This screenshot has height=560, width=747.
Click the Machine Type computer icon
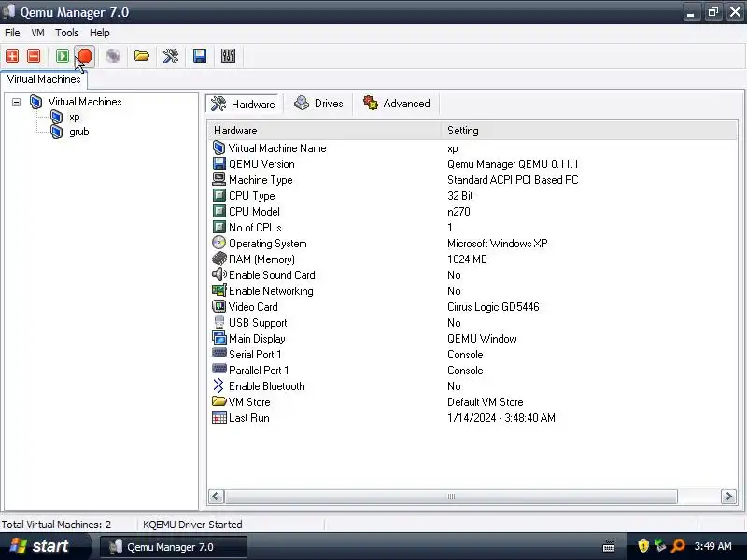[x=218, y=179]
